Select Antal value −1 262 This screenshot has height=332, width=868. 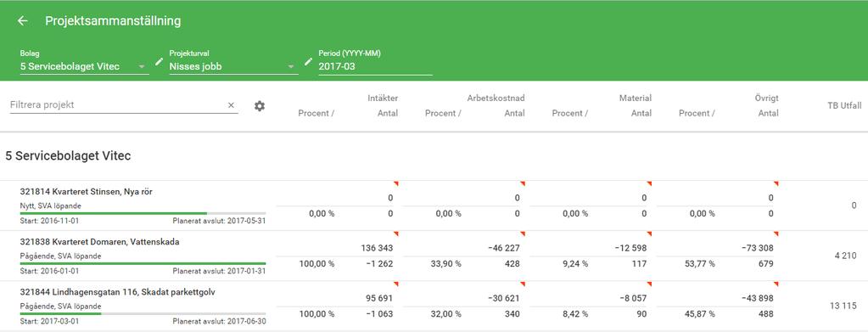pyautogui.click(x=379, y=264)
